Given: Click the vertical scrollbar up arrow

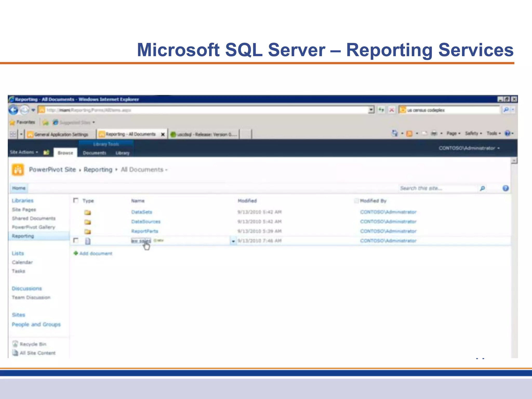Looking at the screenshot, I should point(514,161).
